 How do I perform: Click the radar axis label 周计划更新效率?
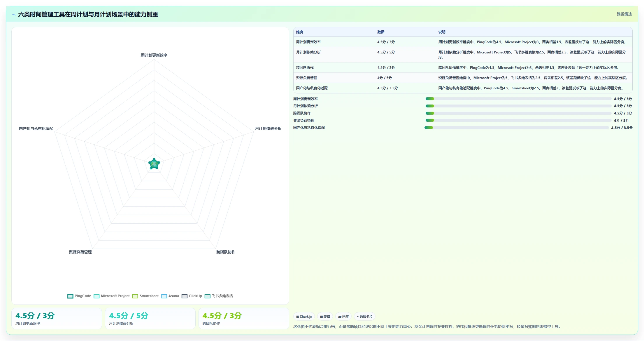click(154, 55)
